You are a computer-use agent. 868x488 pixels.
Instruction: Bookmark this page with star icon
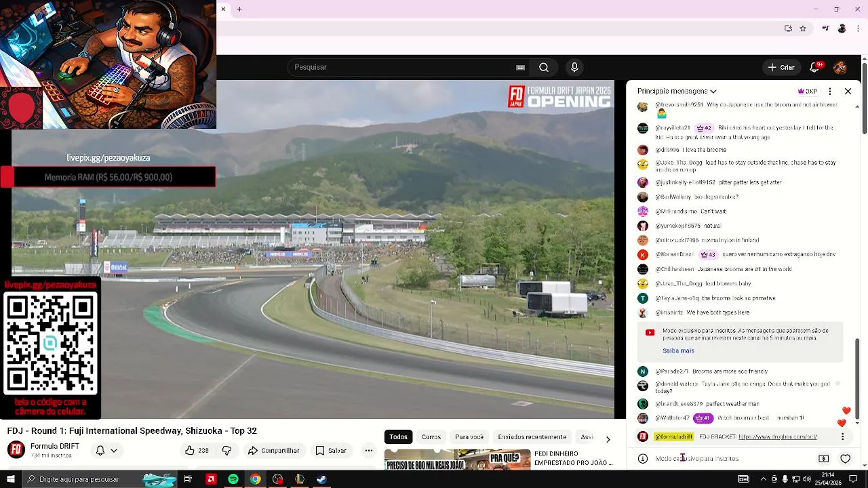pyautogui.click(x=803, y=28)
